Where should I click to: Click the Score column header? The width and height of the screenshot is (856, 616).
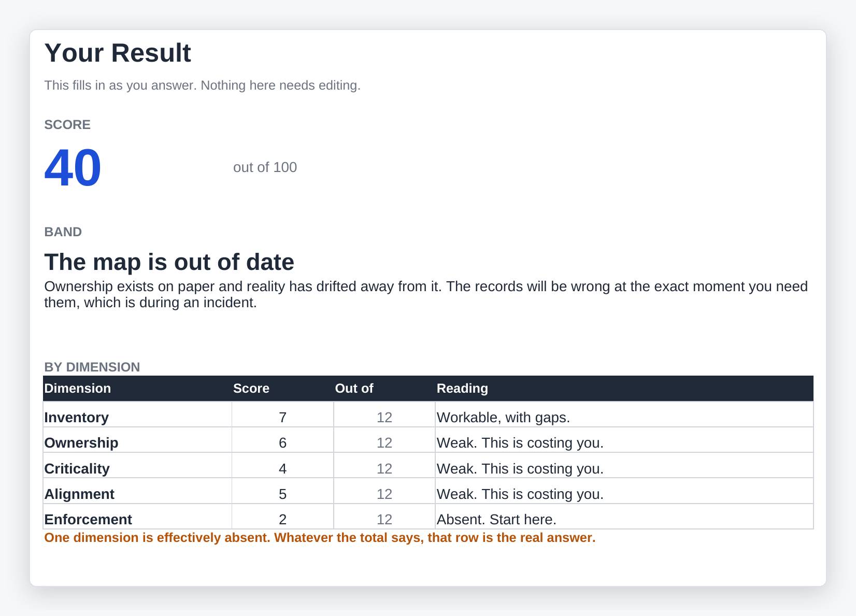[x=282, y=389]
